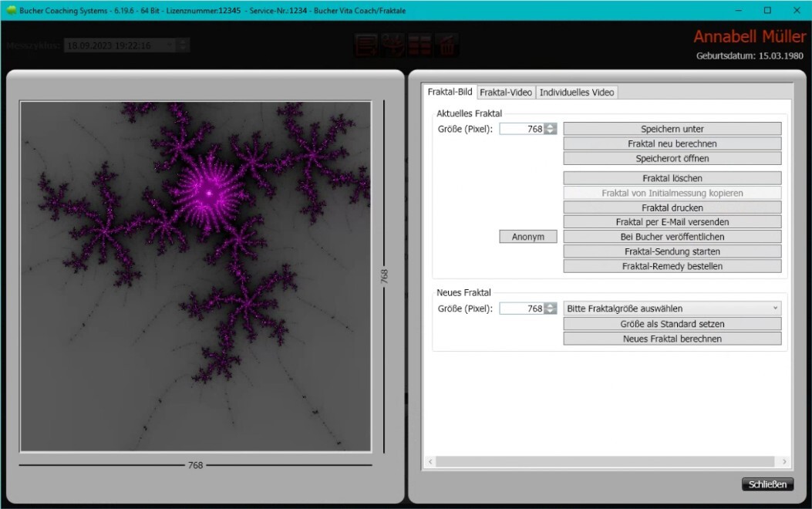The height and width of the screenshot is (509, 812).
Task: Click size stepper arrows under Neues Fraktal
Action: click(550, 308)
